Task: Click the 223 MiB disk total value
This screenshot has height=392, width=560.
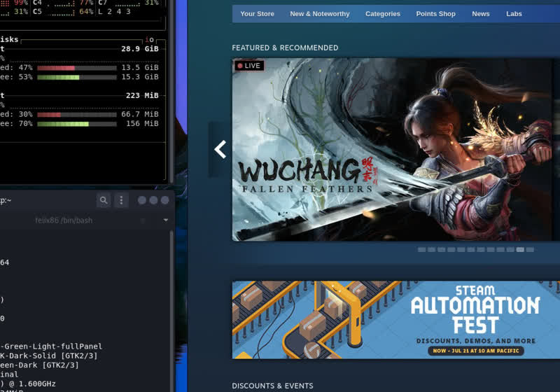Action: (x=142, y=95)
